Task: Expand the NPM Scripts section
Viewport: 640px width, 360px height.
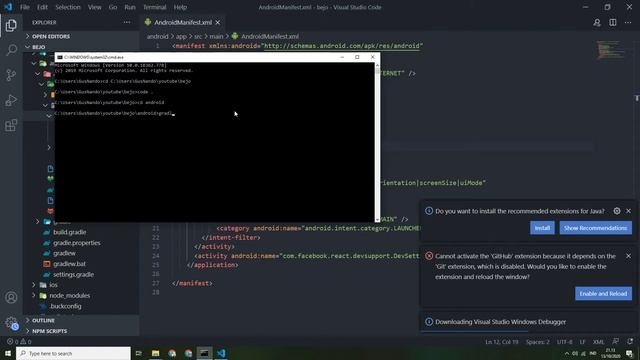Action: click(82, 331)
